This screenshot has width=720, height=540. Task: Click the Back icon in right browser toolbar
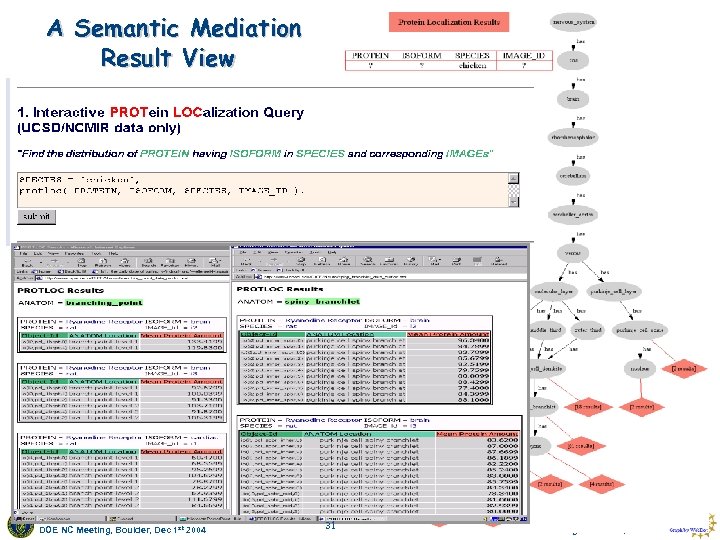247,261
